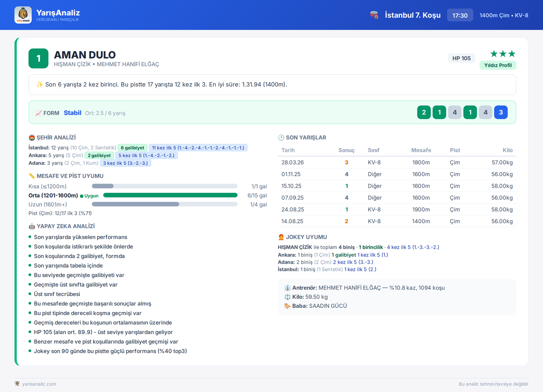Screen dimensions: 543x392
Task: Click the Tarih column header
Action: click(x=288, y=150)
